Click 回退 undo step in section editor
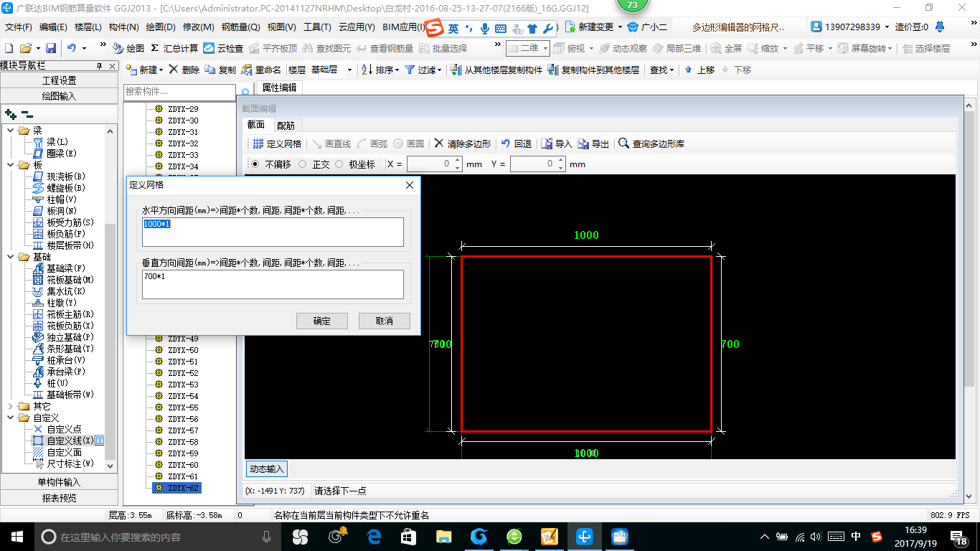 [516, 143]
